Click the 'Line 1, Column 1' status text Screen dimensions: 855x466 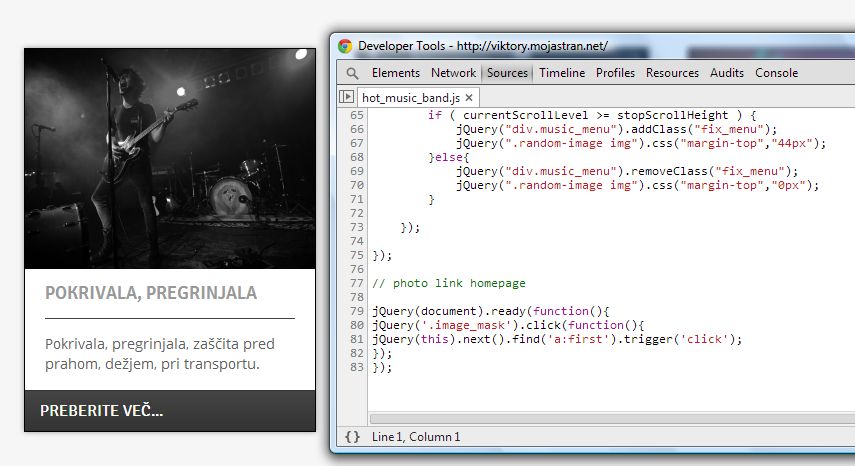[x=416, y=437]
